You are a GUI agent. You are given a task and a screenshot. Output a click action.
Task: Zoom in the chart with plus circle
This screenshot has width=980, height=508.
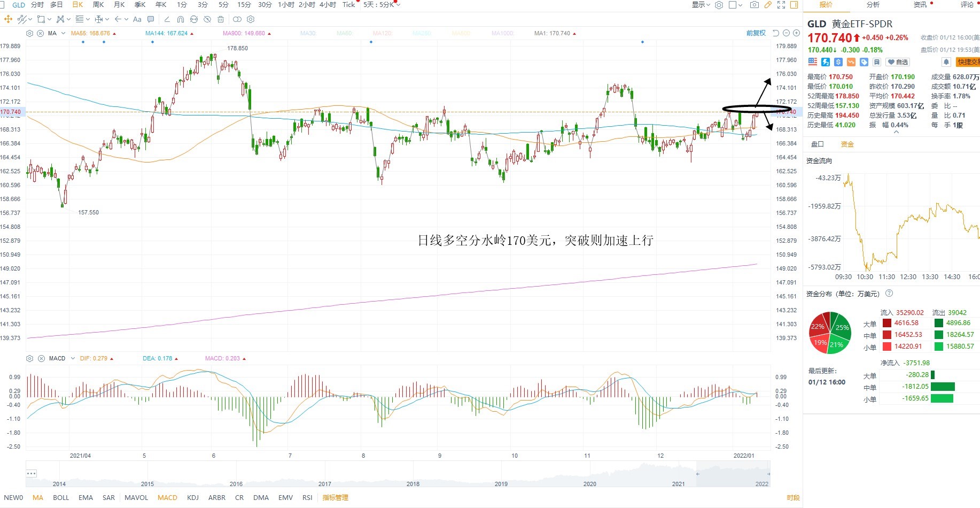click(796, 33)
